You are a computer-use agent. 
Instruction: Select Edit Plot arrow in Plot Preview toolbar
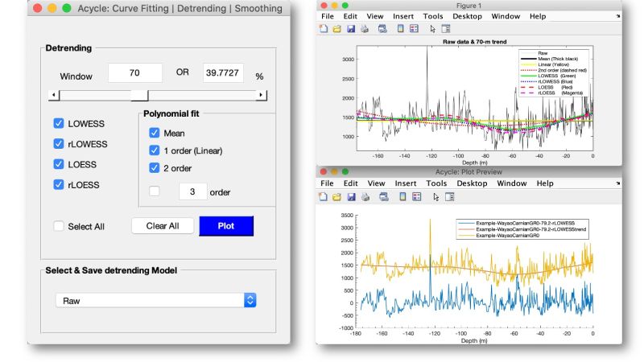[x=436, y=197]
